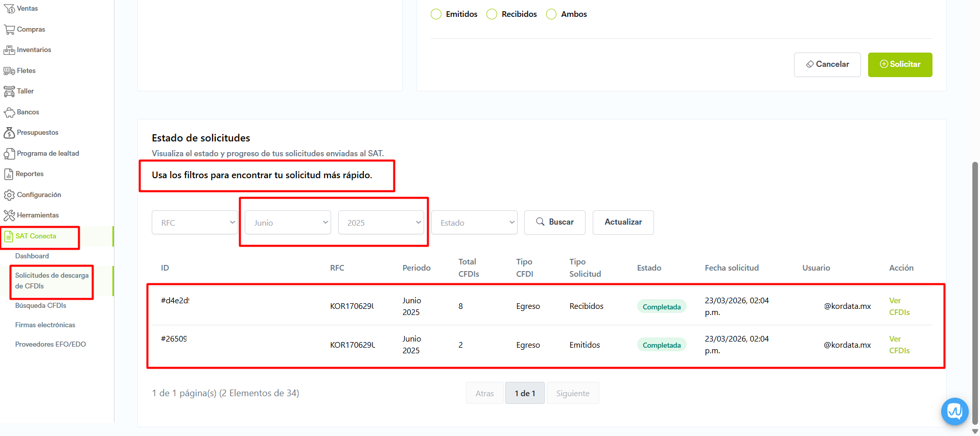Open Proveedores EFO/EDO menu item

(51, 344)
